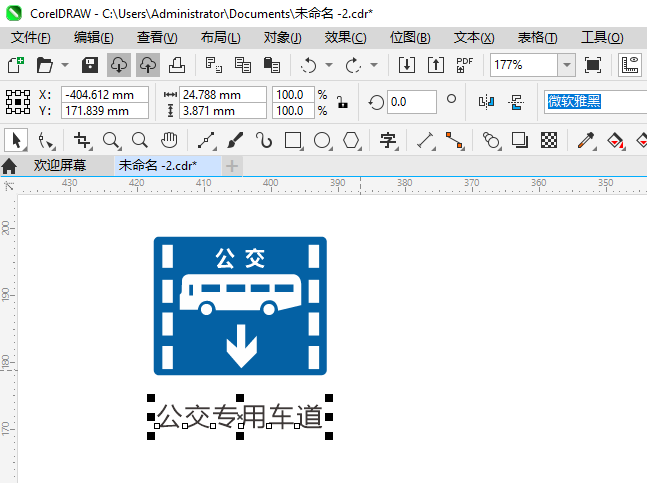Select the Interactive Fill bucket tool
The height and width of the screenshot is (483, 647).
pyautogui.click(x=615, y=141)
